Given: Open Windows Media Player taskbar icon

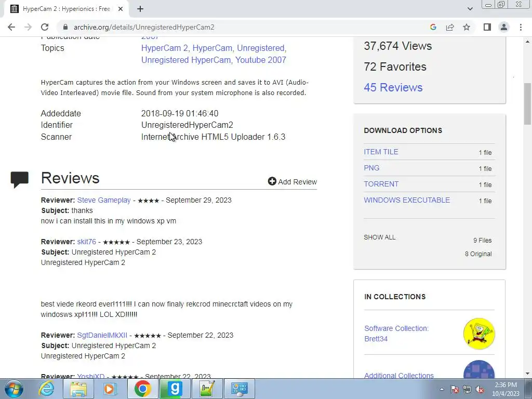Looking at the screenshot, I should coord(110,389).
